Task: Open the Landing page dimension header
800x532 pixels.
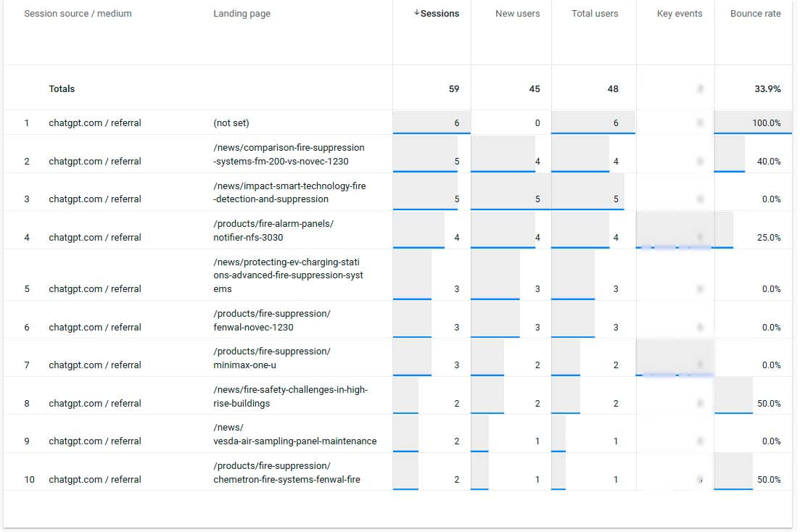Action: [x=242, y=14]
